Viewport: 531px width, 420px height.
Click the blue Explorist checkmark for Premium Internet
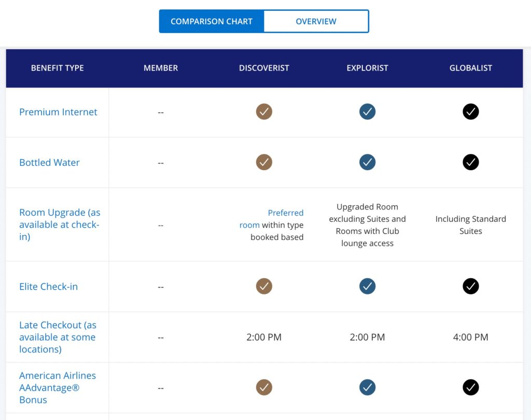tap(367, 111)
